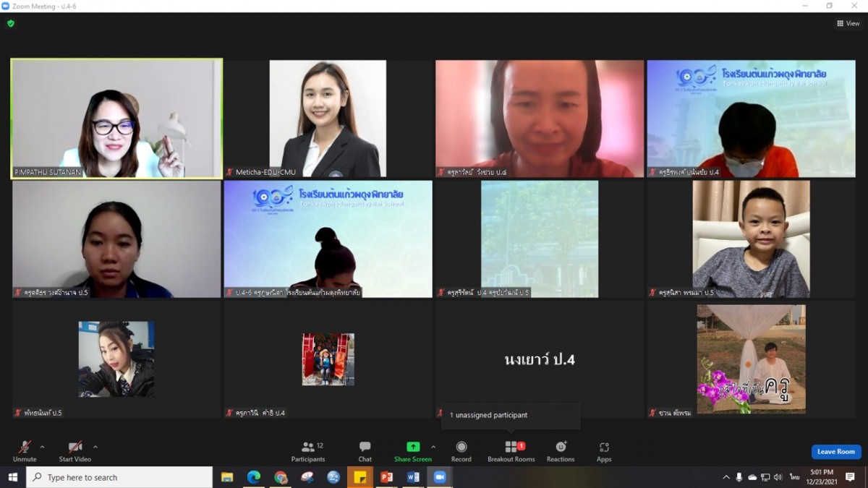Expand the Share Screen options arrow
Image resolution: width=868 pixels, height=488 pixels.
tap(433, 447)
